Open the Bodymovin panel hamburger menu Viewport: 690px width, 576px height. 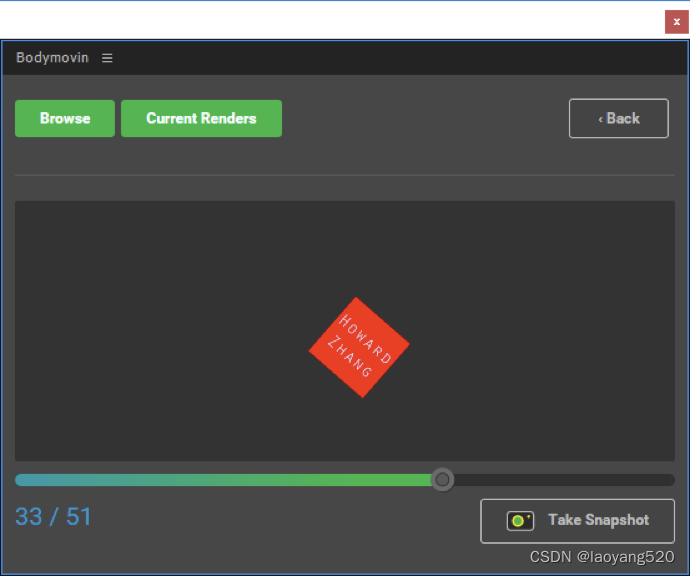tap(107, 58)
